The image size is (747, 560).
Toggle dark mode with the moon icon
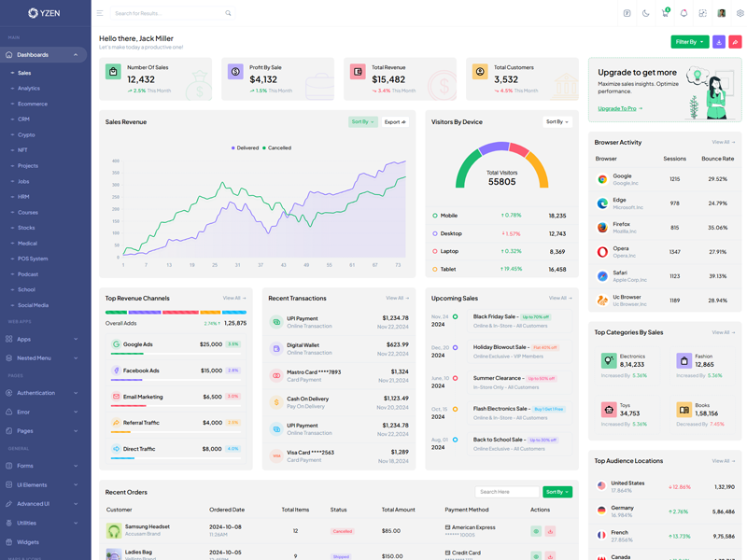click(645, 13)
